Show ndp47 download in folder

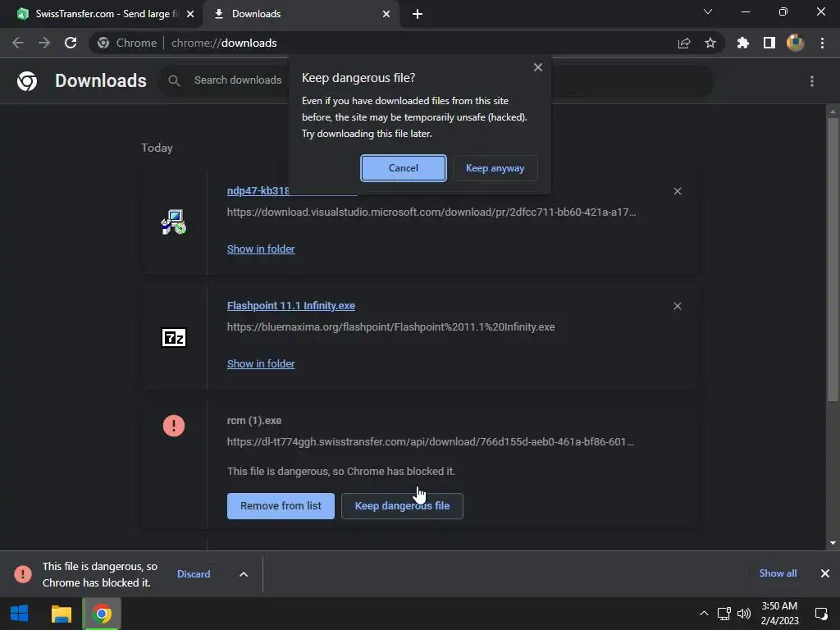(x=261, y=249)
